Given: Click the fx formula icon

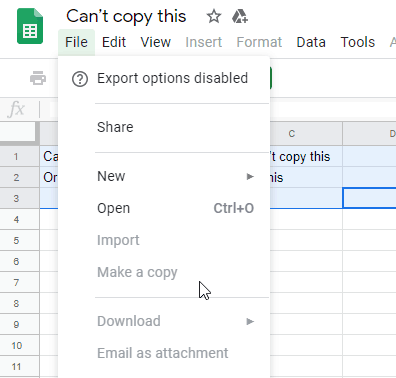Looking at the screenshot, I should click(17, 109).
